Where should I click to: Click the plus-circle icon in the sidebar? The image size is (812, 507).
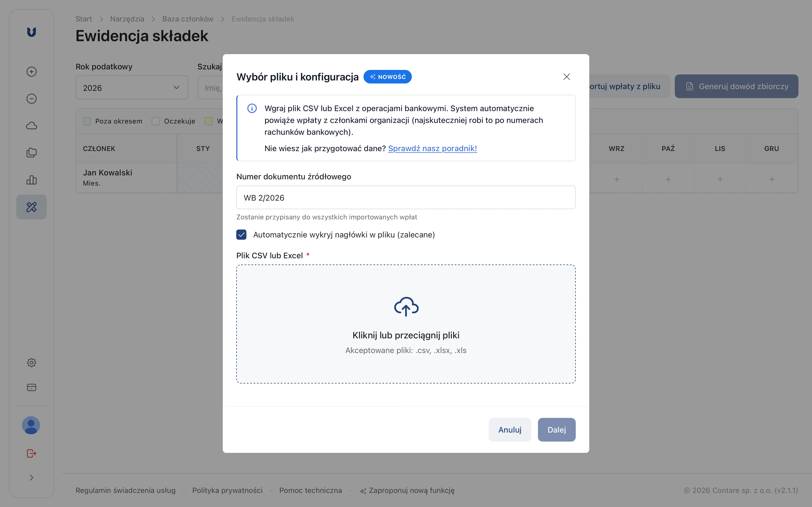click(x=31, y=71)
